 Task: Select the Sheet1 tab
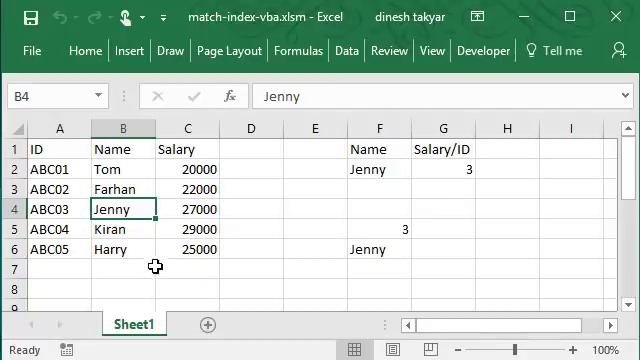(134, 324)
